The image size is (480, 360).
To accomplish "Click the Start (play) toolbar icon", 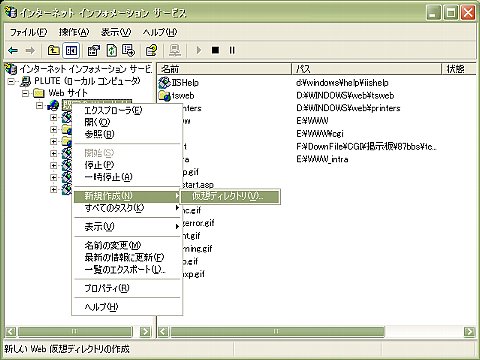I will click(199, 50).
